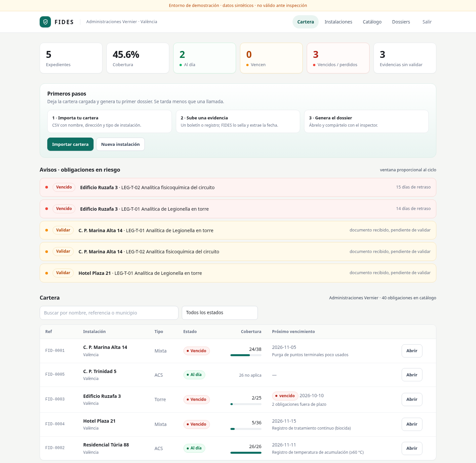Open the Instalaciones tab

(x=338, y=22)
